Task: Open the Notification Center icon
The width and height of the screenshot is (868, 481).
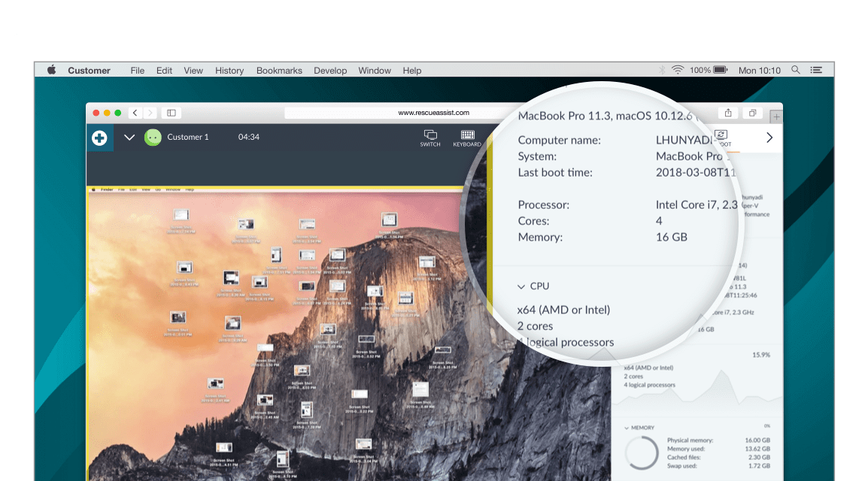Action: [816, 70]
